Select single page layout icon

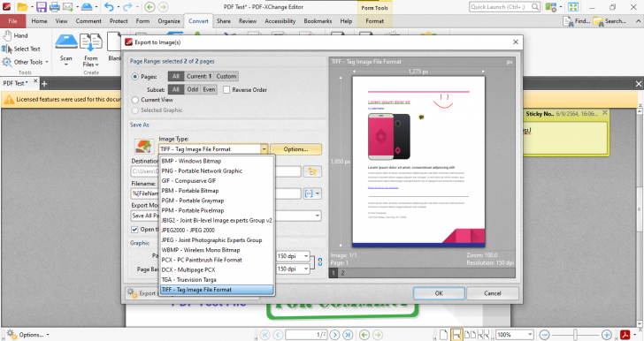point(443,335)
